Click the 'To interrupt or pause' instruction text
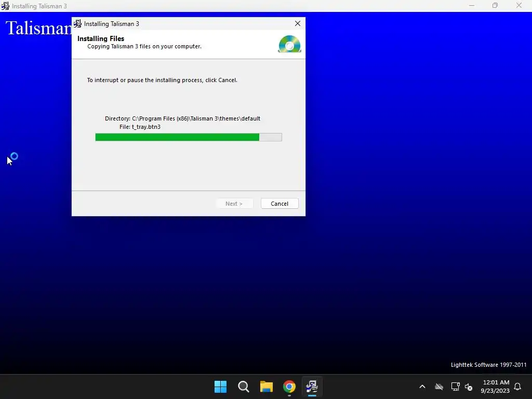This screenshot has width=532, height=399. 162,80
